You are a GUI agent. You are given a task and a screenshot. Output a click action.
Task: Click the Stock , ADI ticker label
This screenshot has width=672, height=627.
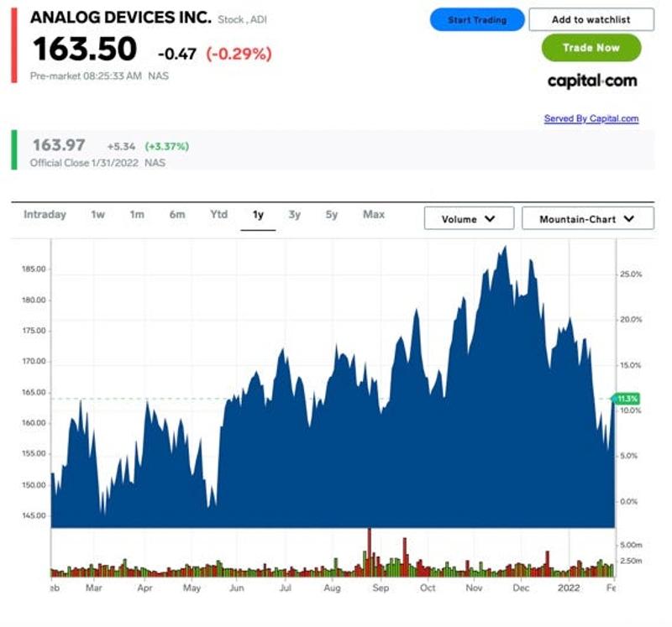pos(242,19)
